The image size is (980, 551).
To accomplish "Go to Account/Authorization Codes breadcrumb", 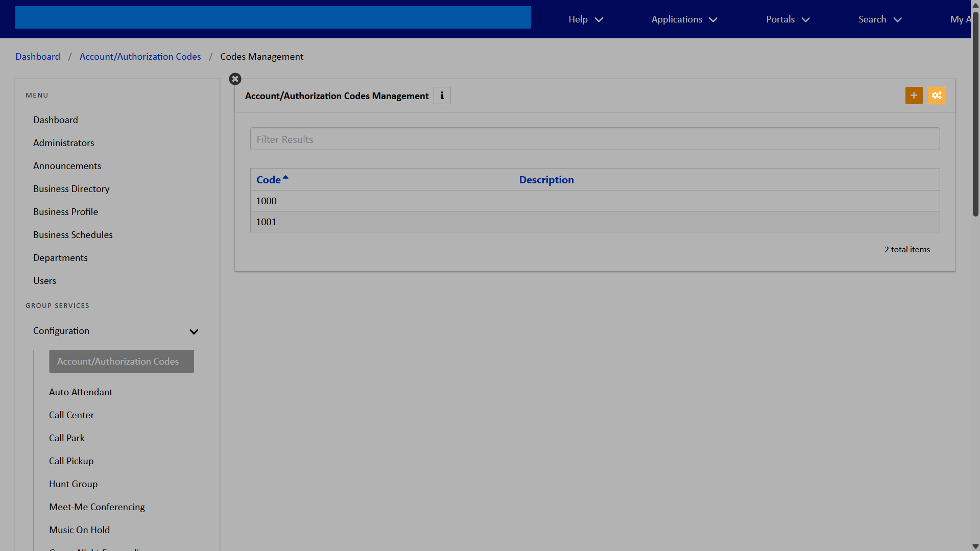I will (140, 57).
